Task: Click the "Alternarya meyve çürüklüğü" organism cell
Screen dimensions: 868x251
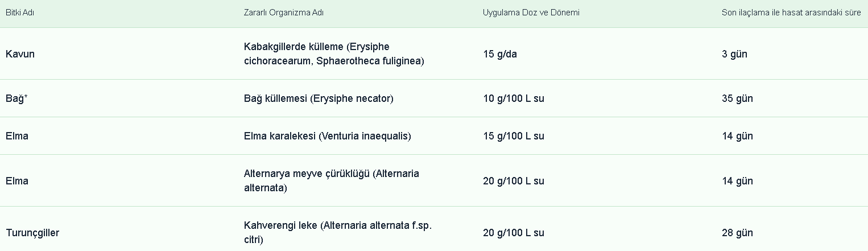Action: [331, 180]
